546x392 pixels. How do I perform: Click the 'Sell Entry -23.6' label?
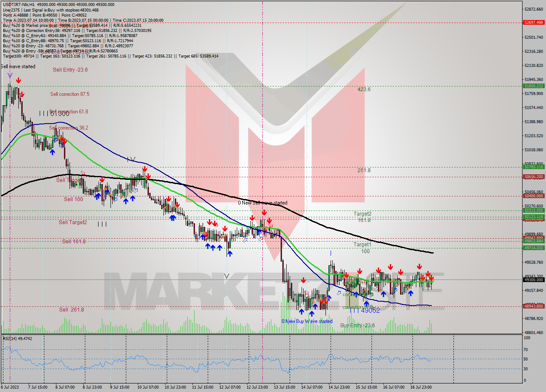[x=70, y=69]
